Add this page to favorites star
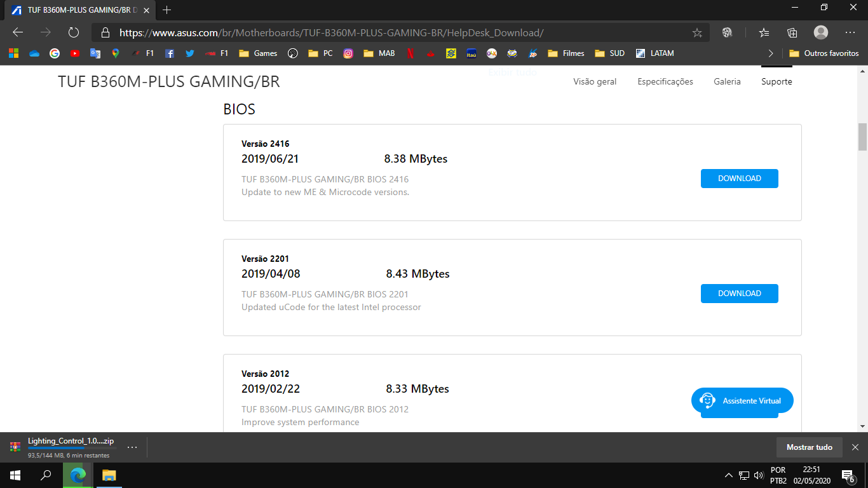 pos(697,32)
